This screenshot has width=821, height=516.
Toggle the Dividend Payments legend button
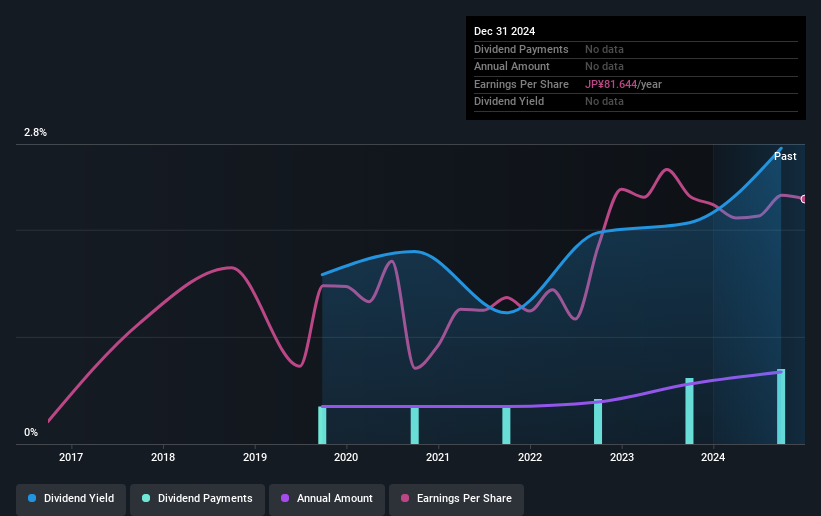[197, 498]
